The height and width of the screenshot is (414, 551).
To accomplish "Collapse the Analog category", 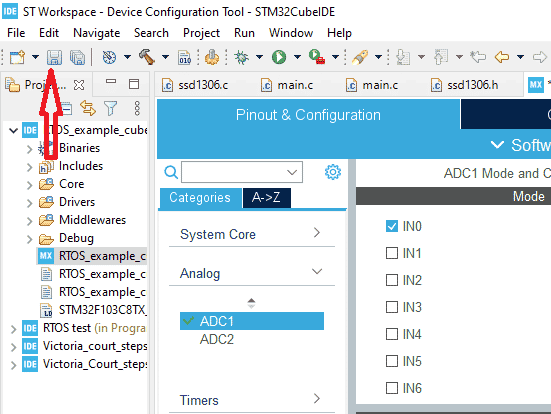I will [x=252, y=273].
